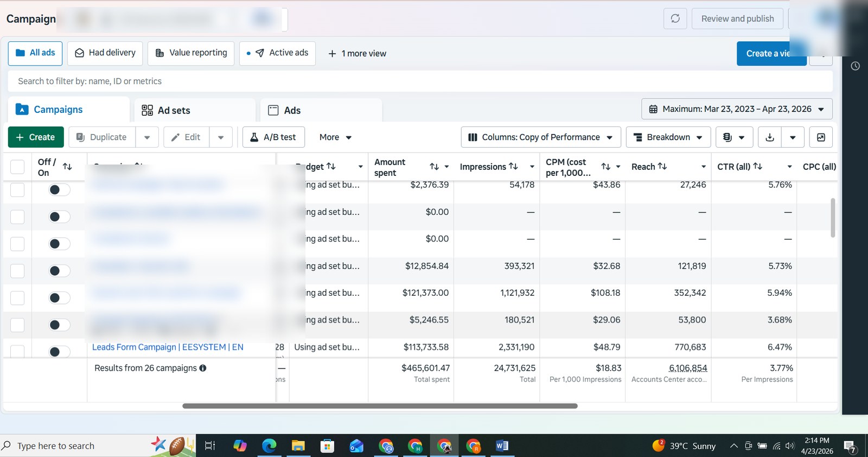Viewport: 868px width, 457px height.
Task: Click the vertical table scrollbar thumb
Action: click(833, 218)
